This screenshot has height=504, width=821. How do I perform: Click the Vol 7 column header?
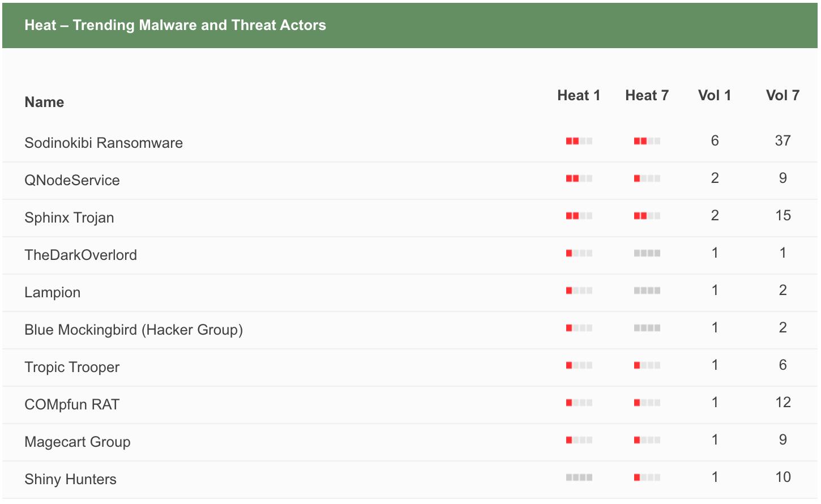point(782,95)
